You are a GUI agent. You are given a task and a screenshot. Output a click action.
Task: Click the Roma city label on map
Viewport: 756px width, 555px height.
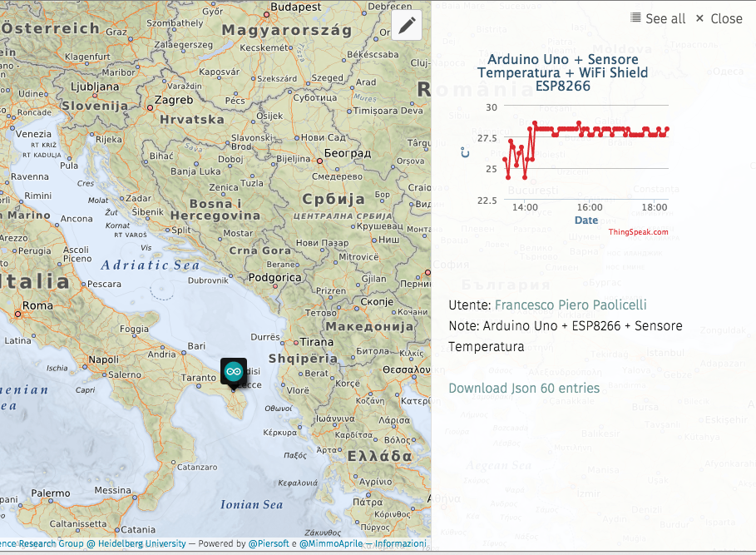pos(37,305)
